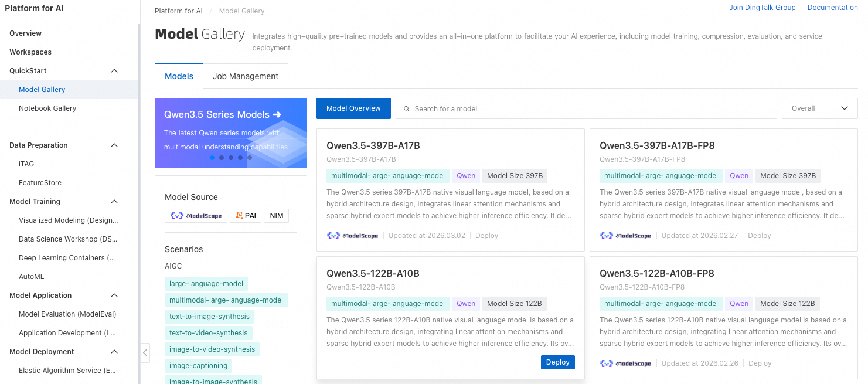Open the Qwen3.5-122B-A10B model title
The height and width of the screenshot is (384, 868).
[373, 274]
